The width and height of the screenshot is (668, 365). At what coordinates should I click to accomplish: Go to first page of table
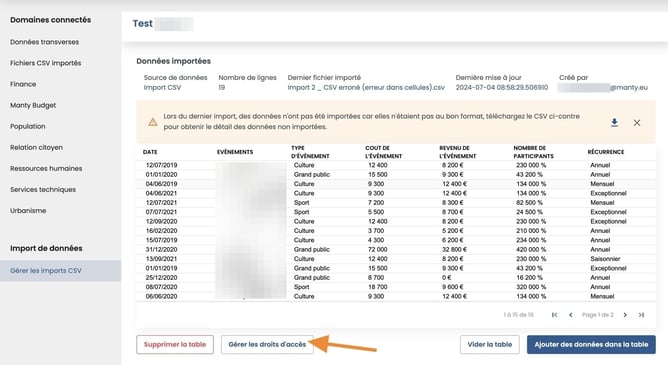coord(554,315)
